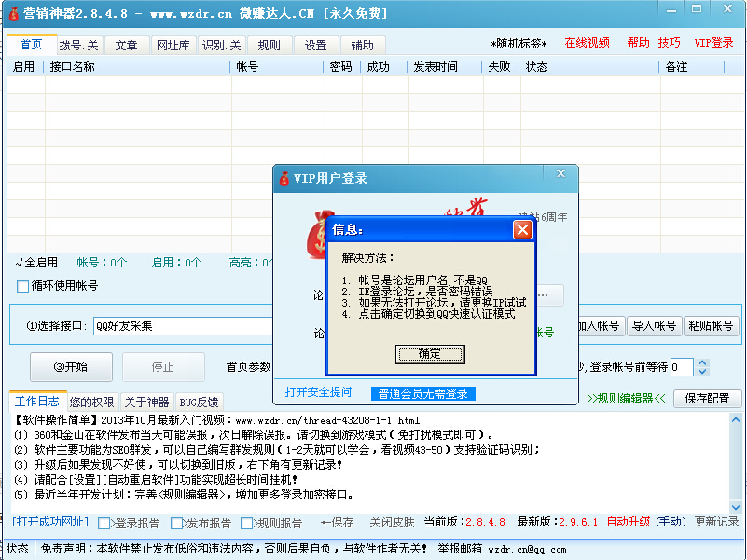This screenshot has width=747, height=560.
Task: Enable the 登录报告 checkbox
Action: pyautogui.click(x=104, y=523)
